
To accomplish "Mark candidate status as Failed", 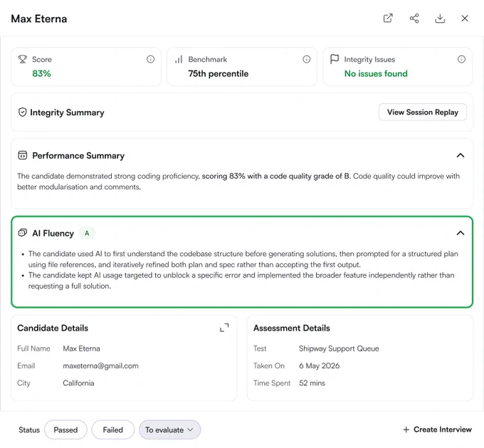I will [x=112, y=430].
